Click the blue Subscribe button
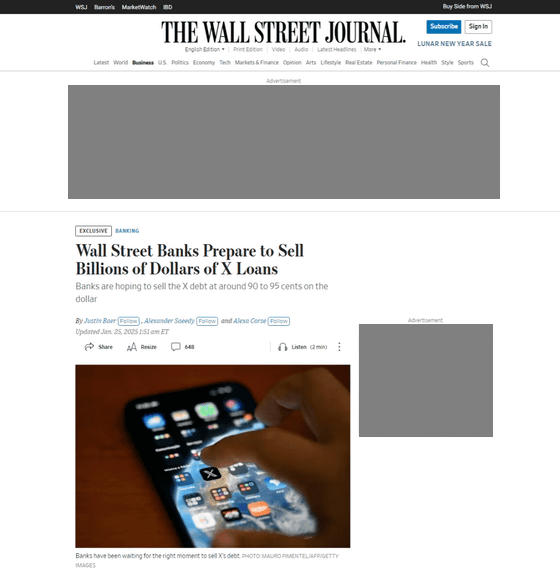Viewport: 560px width, 578px height. 444,27
